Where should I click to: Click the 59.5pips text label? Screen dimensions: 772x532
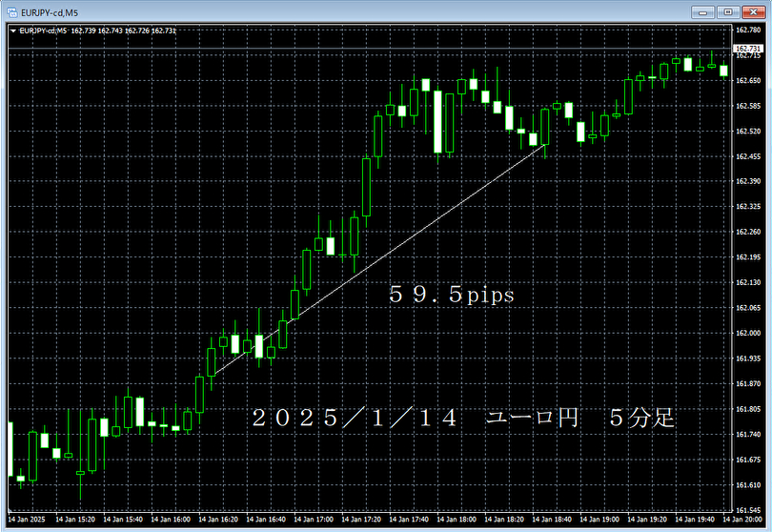coord(452,295)
